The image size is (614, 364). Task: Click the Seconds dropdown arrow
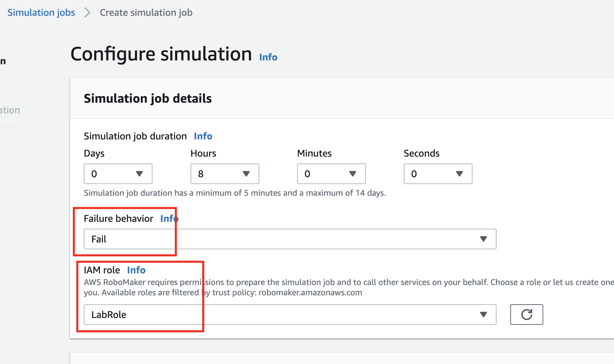(459, 174)
